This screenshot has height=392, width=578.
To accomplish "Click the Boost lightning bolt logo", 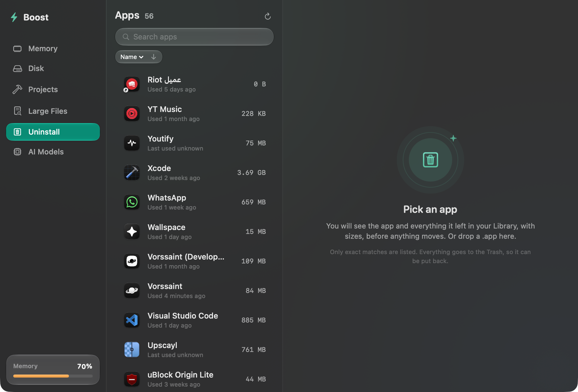I will coord(14,17).
